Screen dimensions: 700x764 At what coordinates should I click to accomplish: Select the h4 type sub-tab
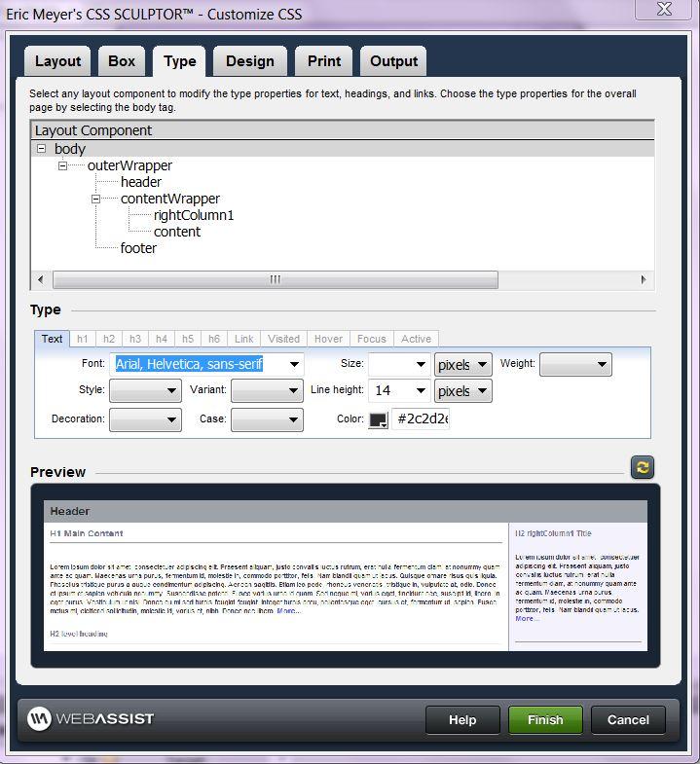[x=162, y=339]
